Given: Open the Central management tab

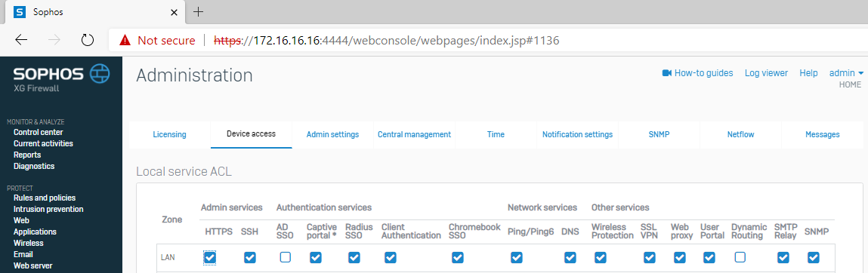Looking at the screenshot, I should tap(414, 134).
